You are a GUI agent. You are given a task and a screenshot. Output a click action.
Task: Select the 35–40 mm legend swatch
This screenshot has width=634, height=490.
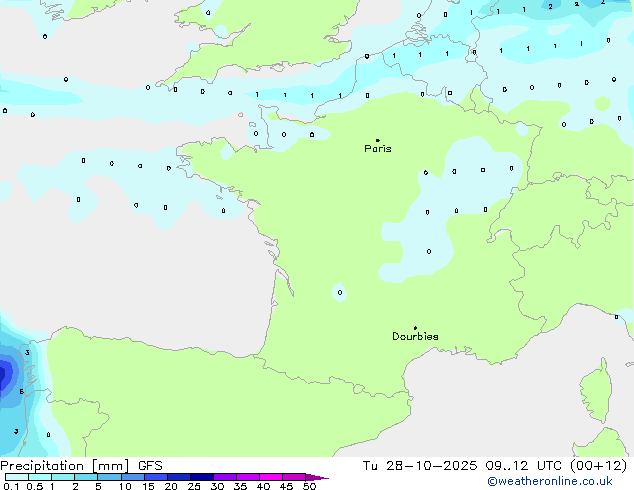[248, 477]
